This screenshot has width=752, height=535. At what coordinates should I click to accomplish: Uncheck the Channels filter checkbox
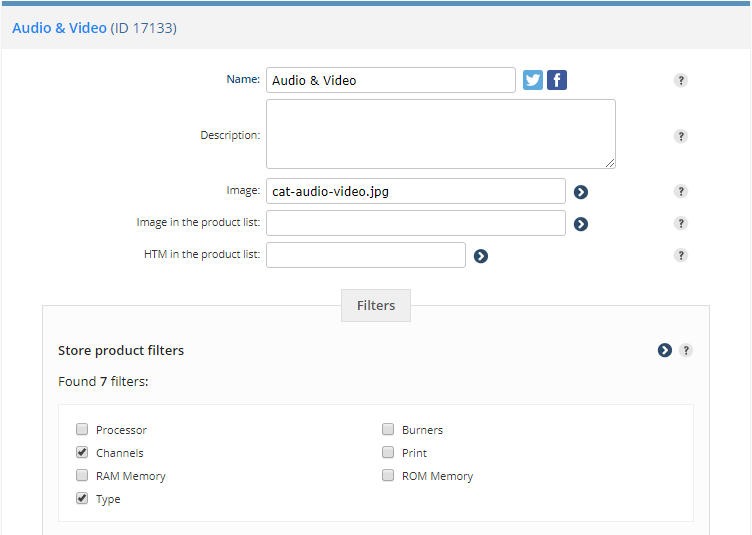[x=82, y=452]
